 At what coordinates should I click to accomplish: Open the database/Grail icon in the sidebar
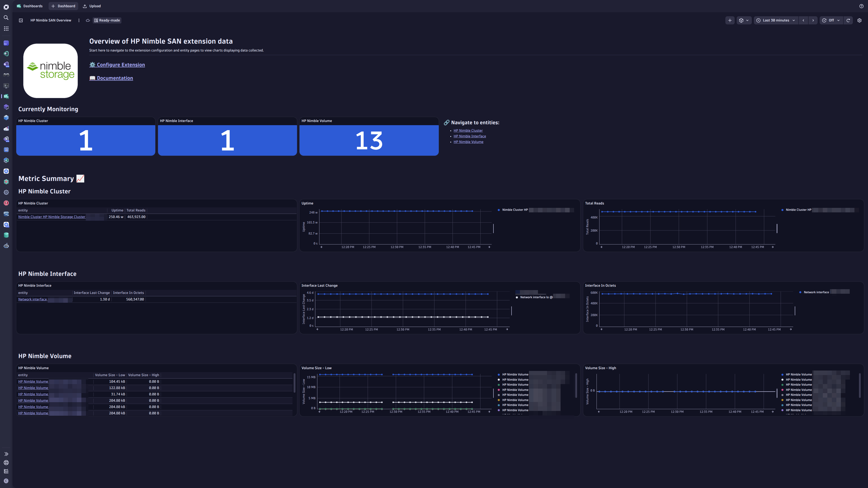[6, 235]
